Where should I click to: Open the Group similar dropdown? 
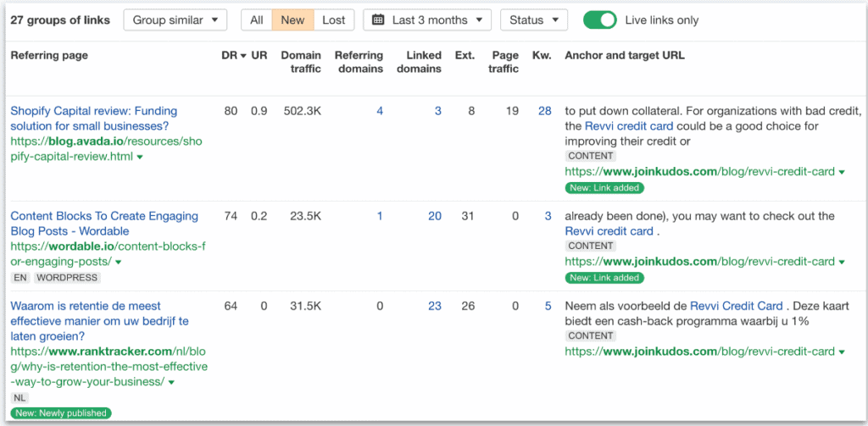click(x=175, y=20)
